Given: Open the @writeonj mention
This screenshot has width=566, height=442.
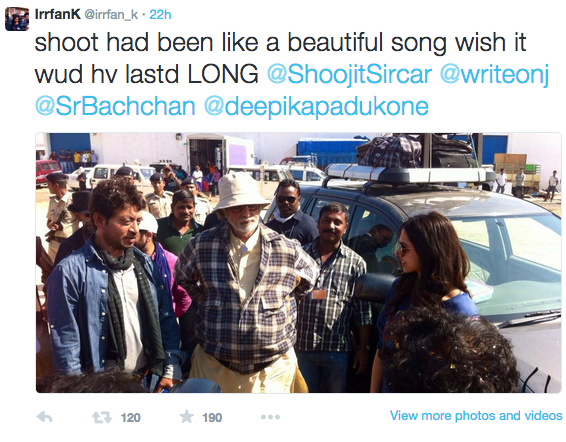Looking at the screenshot, I should click(495, 74).
